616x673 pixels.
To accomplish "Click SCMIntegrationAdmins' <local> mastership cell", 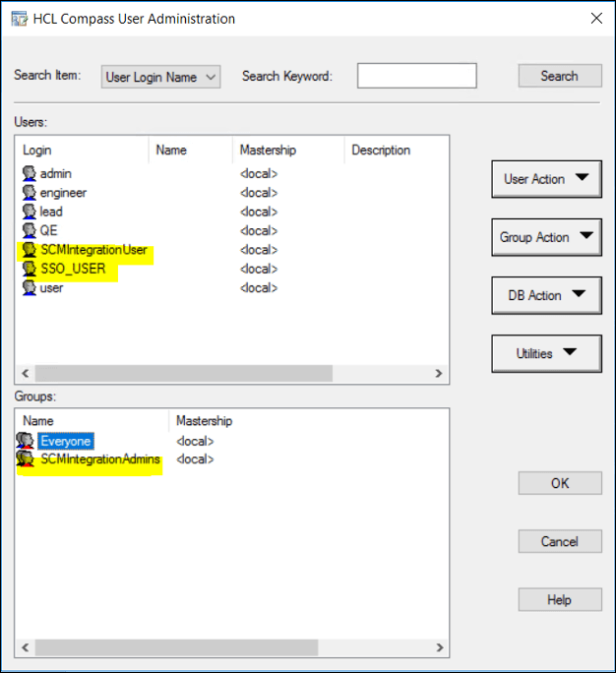I will pyautogui.click(x=195, y=459).
